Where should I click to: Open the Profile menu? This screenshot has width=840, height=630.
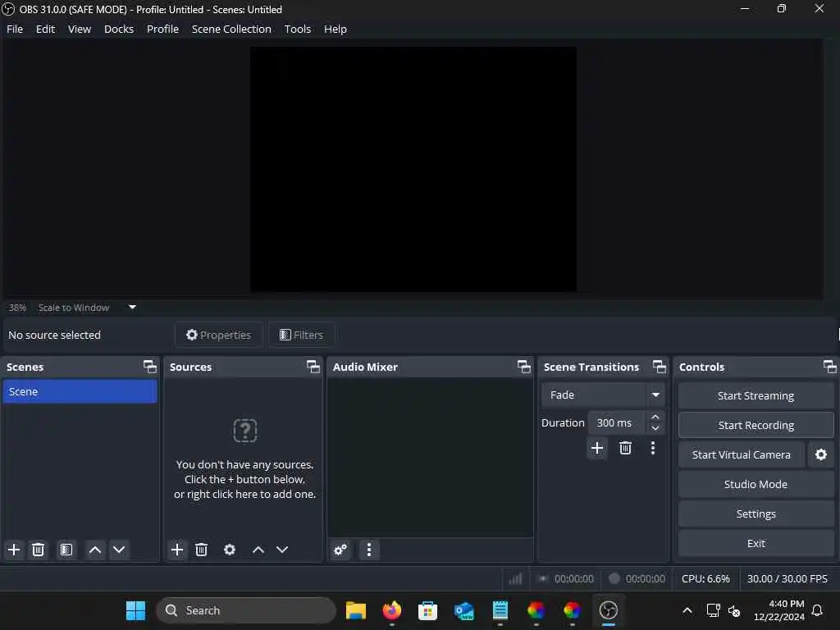(x=163, y=29)
